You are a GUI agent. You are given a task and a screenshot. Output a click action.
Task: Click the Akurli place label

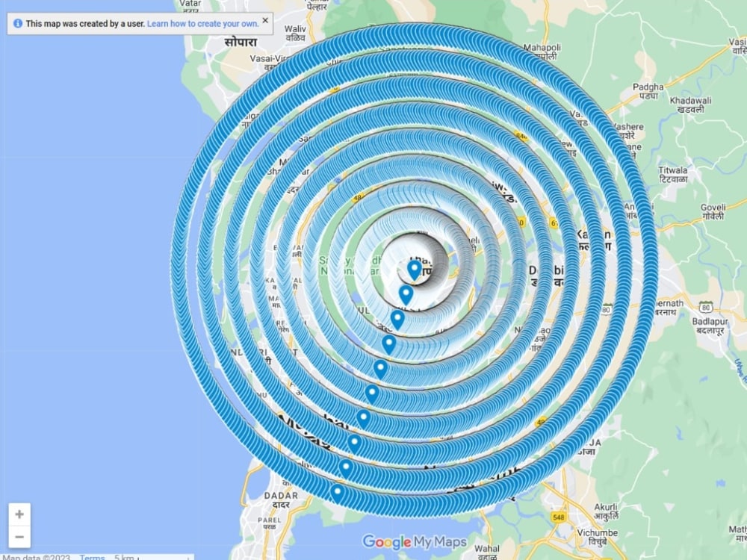click(x=606, y=511)
